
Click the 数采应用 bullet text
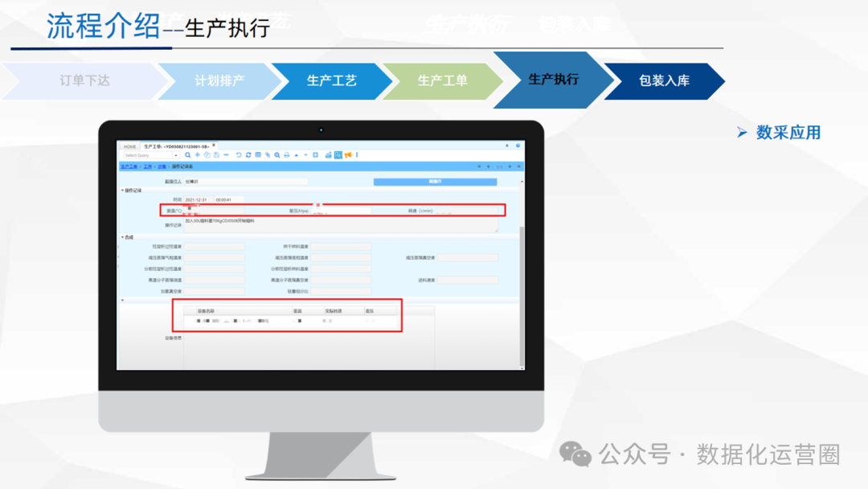788,133
